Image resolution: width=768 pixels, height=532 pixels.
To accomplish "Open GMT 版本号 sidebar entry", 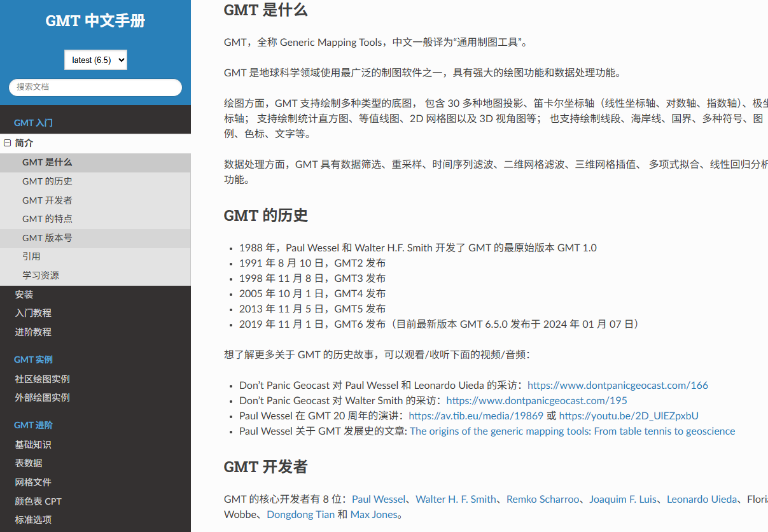I will coord(95,238).
